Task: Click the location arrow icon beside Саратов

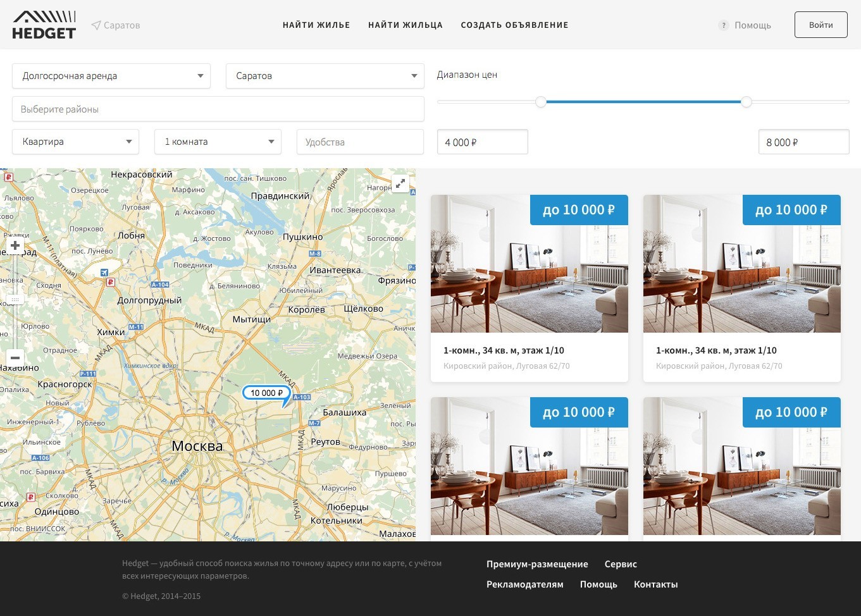Action: tap(96, 25)
